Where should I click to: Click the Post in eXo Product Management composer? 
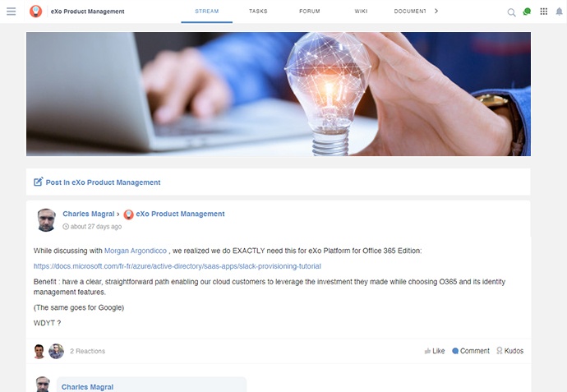click(97, 182)
